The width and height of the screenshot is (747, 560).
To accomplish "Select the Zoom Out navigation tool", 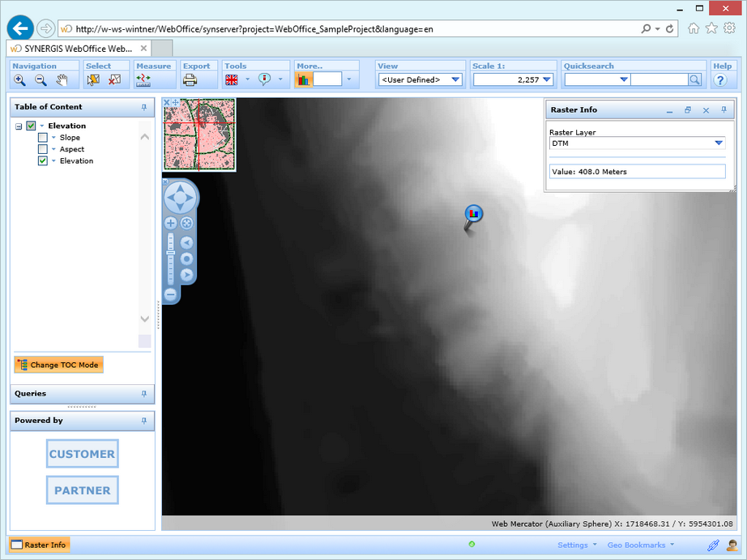I will [41, 80].
